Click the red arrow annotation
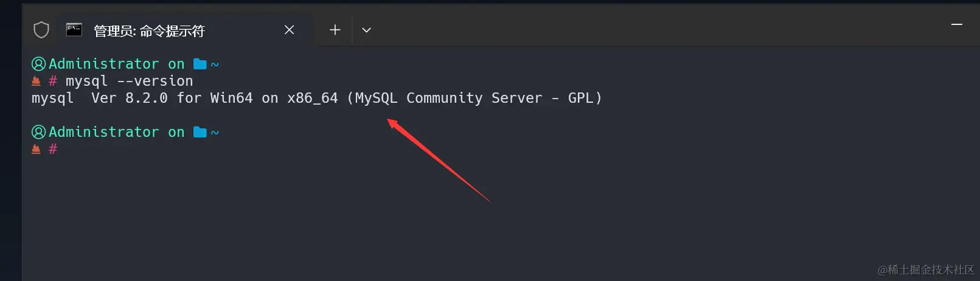980x281 pixels. click(x=439, y=161)
